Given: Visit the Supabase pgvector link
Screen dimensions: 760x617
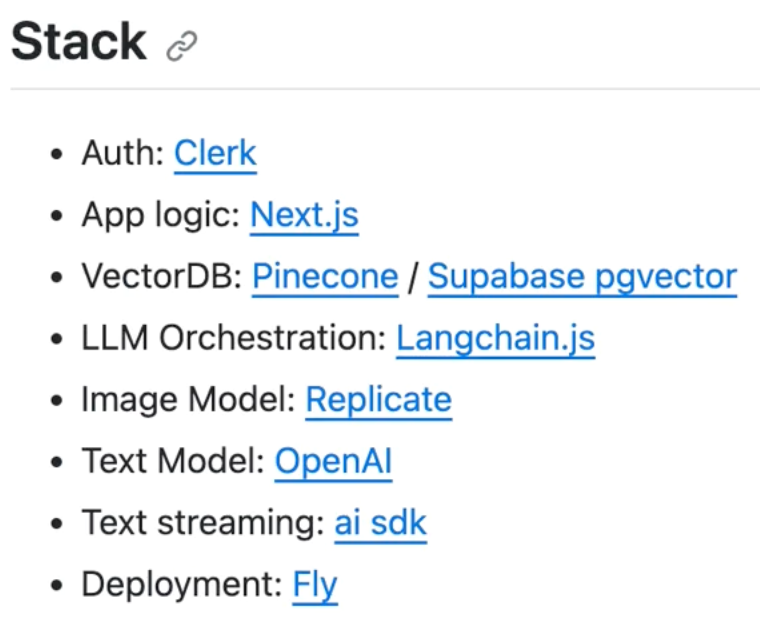Looking at the screenshot, I should click(x=582, y=276).
